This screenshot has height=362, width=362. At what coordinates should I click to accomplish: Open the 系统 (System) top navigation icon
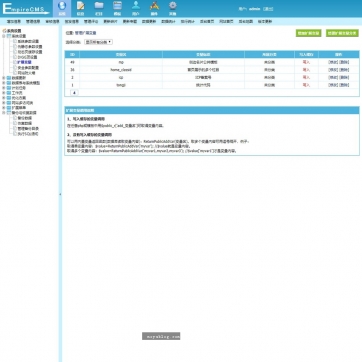coord(62,8)
